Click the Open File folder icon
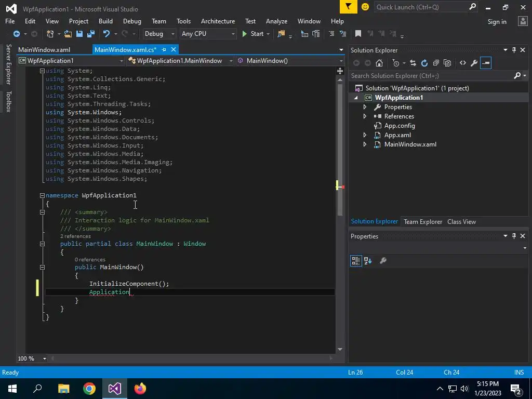 click(x=68, y=34)
